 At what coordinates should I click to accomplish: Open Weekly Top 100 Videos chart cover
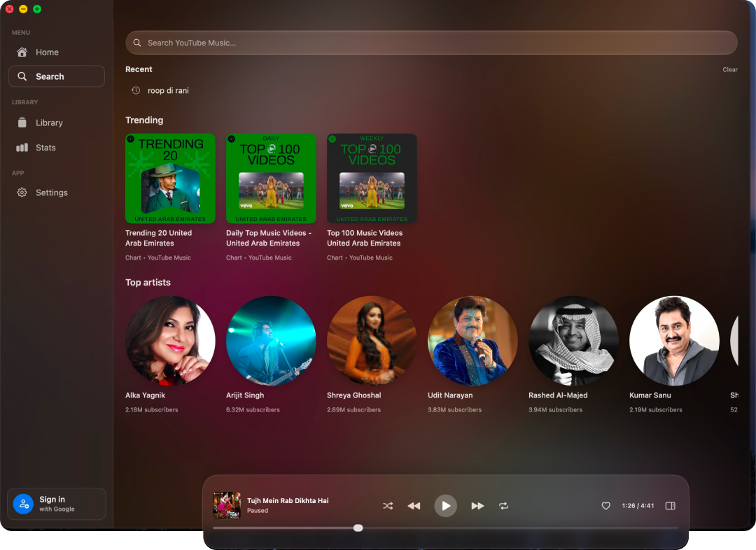pyautogui.click(x=372, y=178)
